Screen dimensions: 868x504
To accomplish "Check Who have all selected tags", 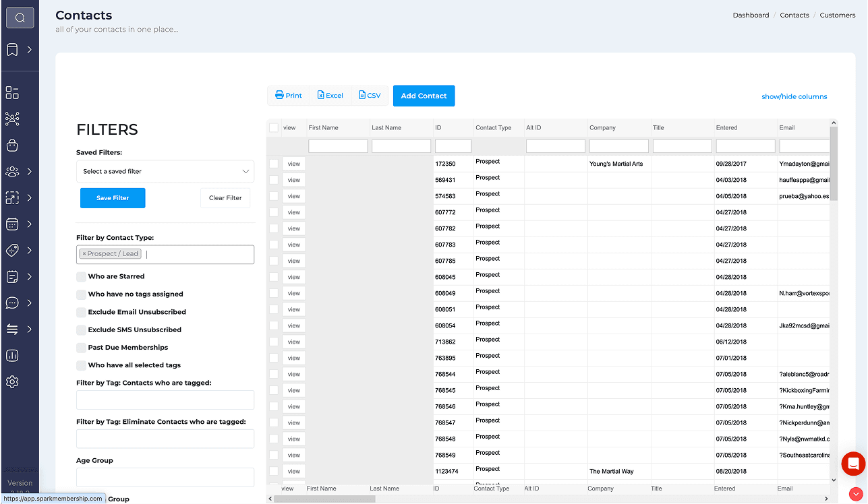I will coord(81,366).
